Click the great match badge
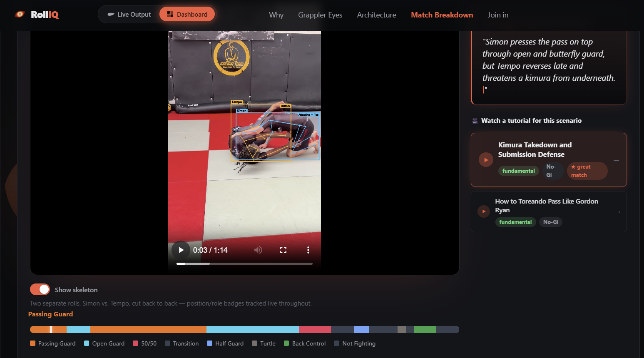This screenshot has width=644, height=358. (587, 171)
